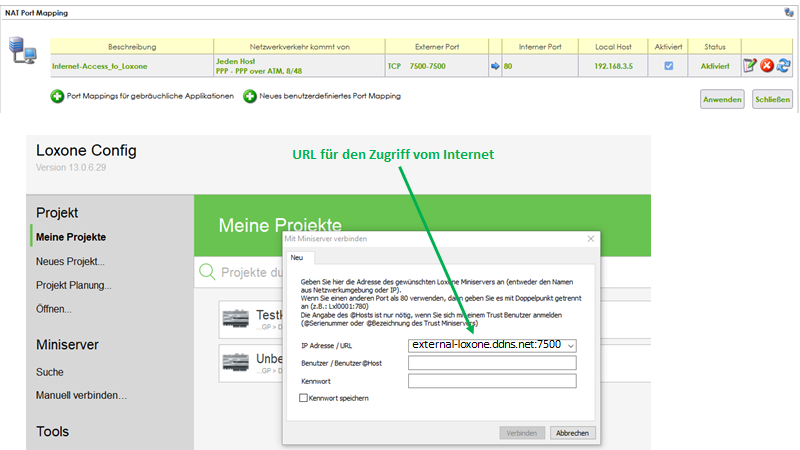Click the Projekte search field

[239, 272]
